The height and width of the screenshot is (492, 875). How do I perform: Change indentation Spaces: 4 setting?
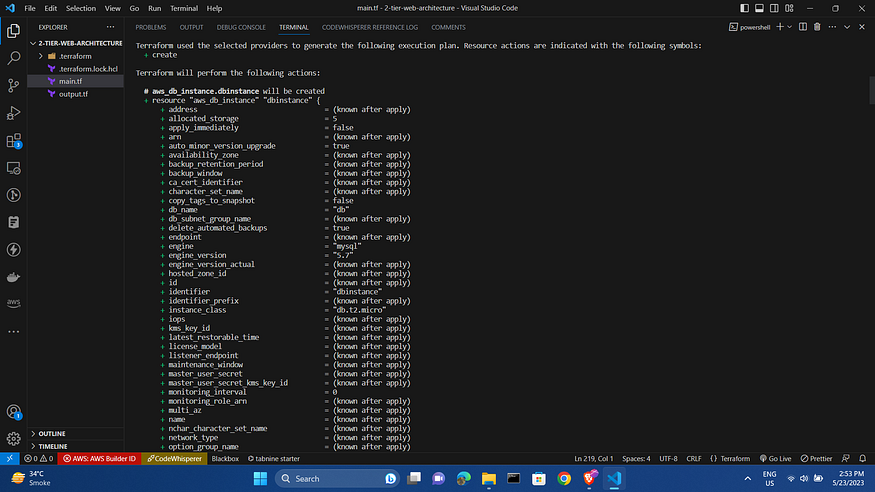636,459
